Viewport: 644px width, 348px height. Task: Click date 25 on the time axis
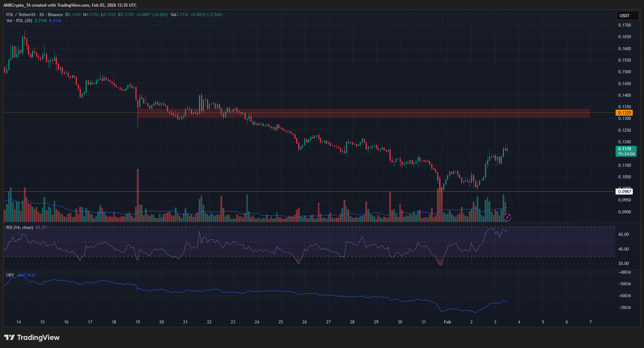pyautogui.click(x=281, y=322)
